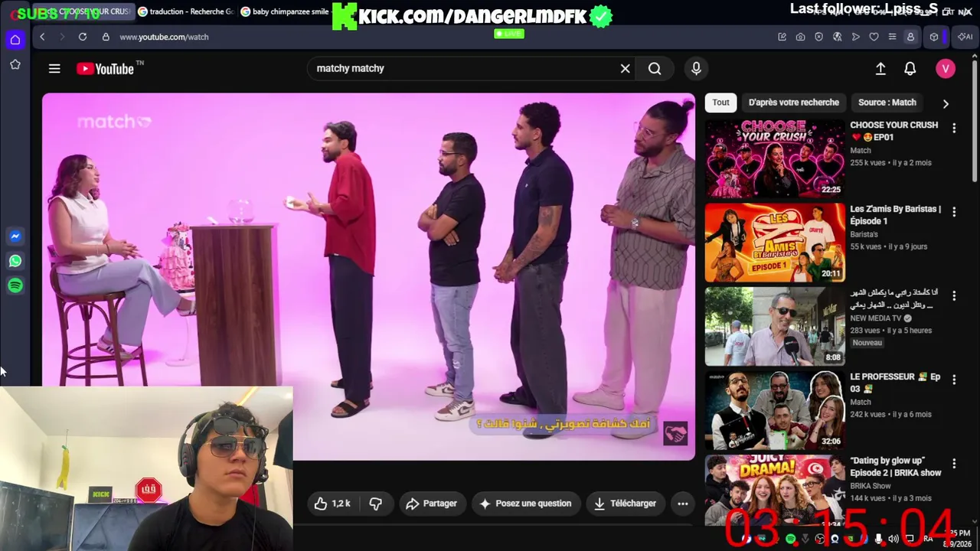The image size is (980, 551).
Task: Click the taskbar microphone icon
Action: point(878,540)
